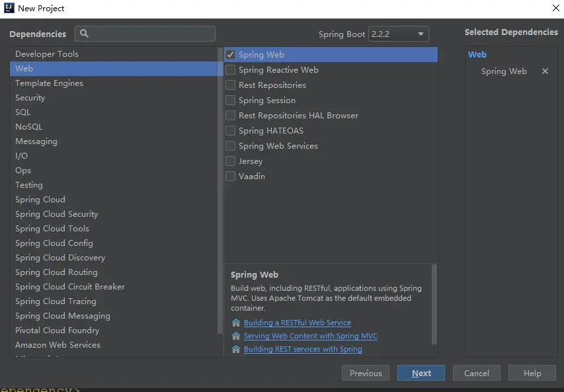
Task: Open the NoSQL category
Action: [x=114, y=127]
